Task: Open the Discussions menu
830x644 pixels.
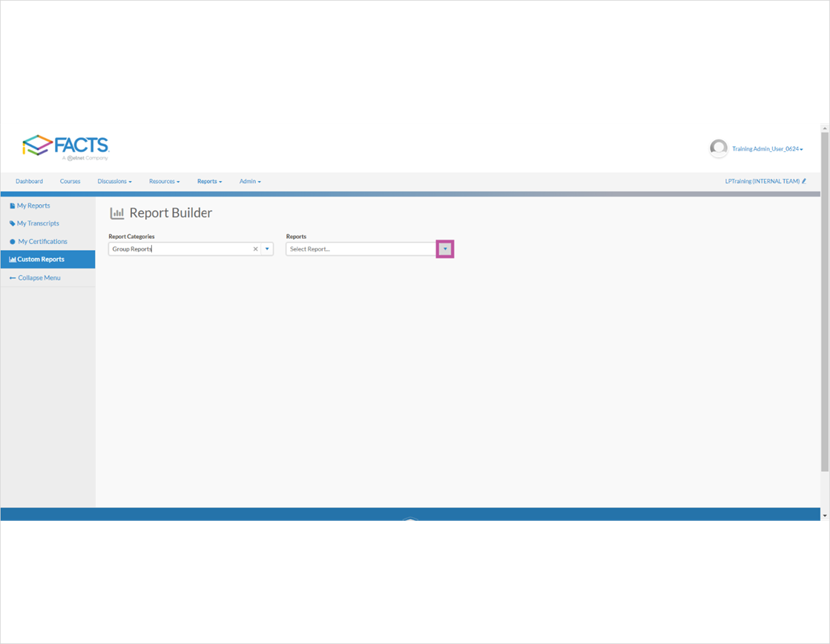Action: 114,181
